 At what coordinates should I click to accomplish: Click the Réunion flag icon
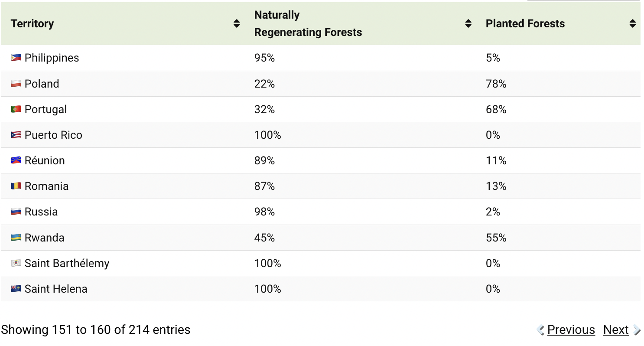pos(16,160)
